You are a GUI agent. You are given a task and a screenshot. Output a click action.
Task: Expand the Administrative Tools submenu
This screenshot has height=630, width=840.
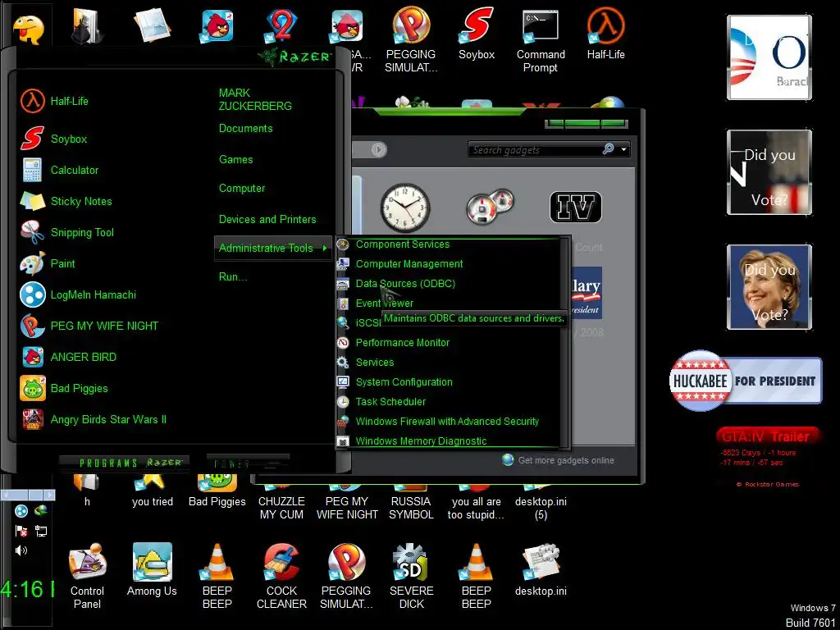(272, 248)
